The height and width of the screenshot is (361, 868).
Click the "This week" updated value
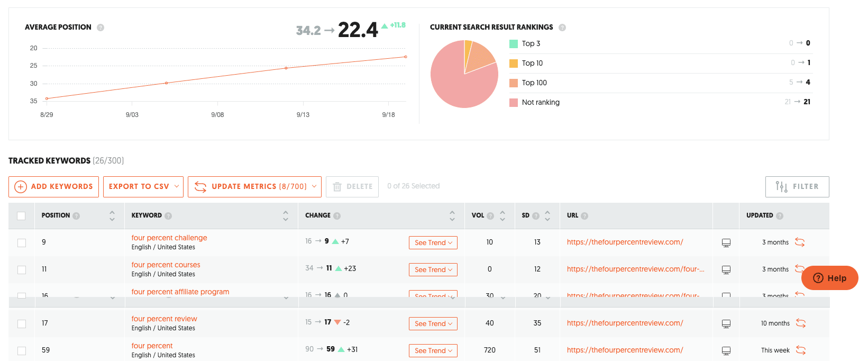click(775, 350)
